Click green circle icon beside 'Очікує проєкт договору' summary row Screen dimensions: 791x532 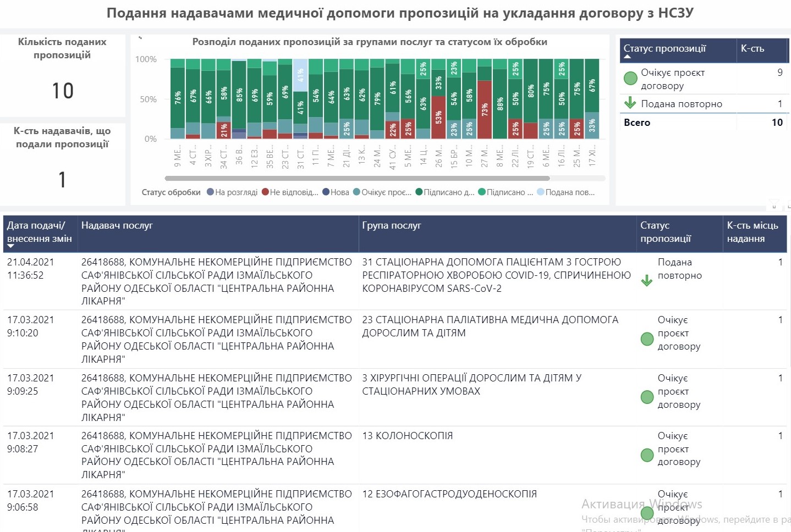point(630,79)
